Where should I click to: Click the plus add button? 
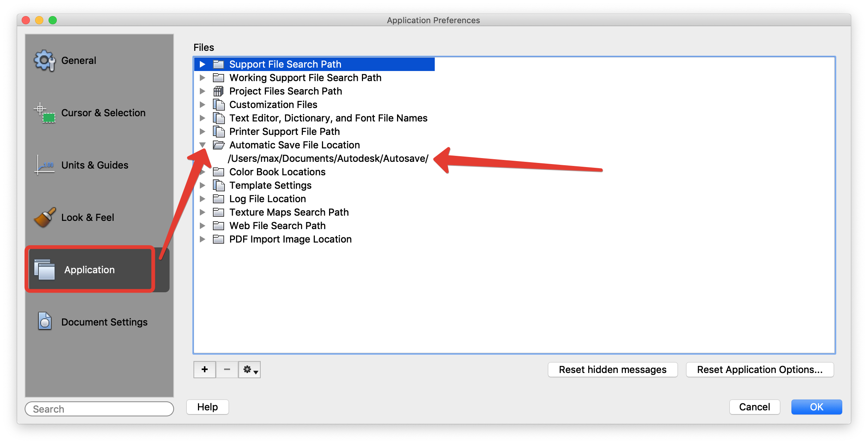click(x=205, y=370)
